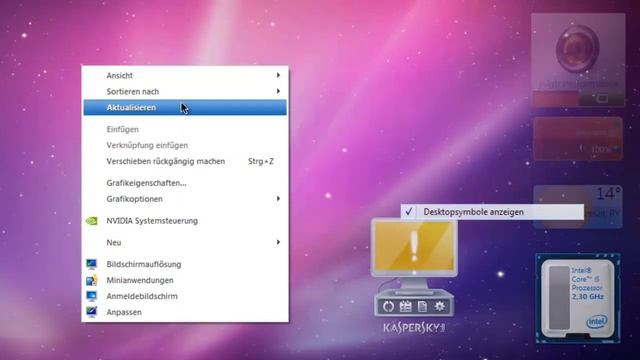Click the Anpassen personalize icon
This screenshot has height=360, width=640.
(x=92, y=312)
